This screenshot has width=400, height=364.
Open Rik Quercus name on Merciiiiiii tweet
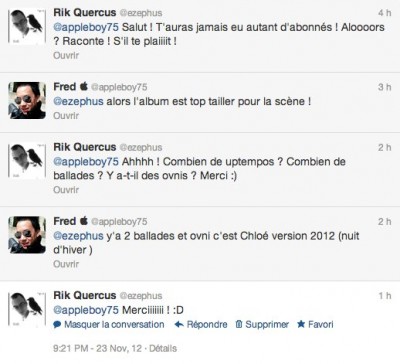pyautogui.click(x=85, y=295)
